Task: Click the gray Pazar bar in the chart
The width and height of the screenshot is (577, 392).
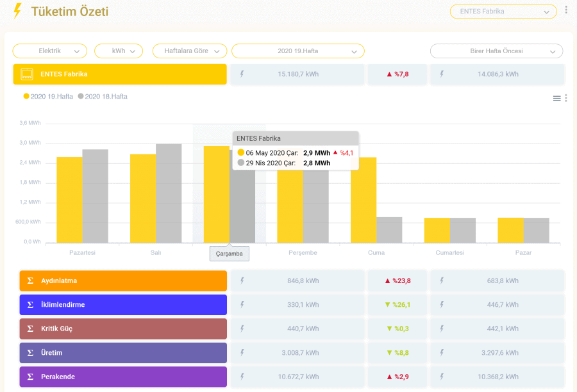Action: pyautogui.click(x=537, y=230)
